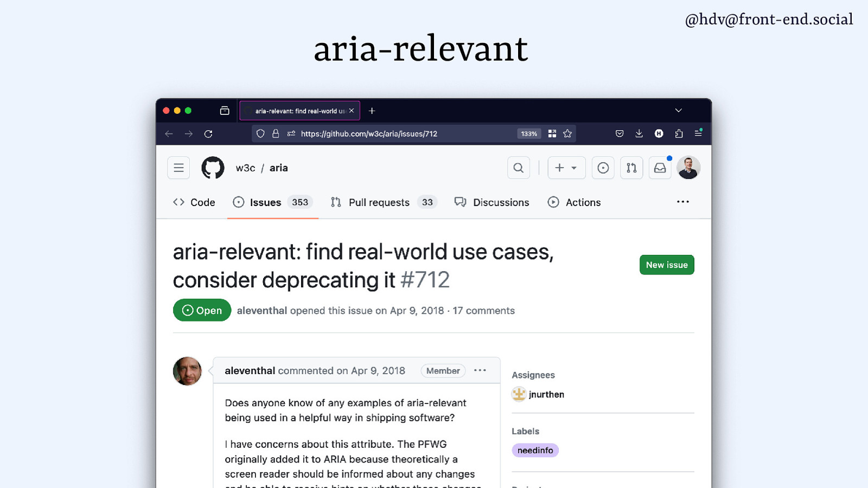Open the notifications inbox
This screenshot has width=868, height=488.
click(660, 168)
